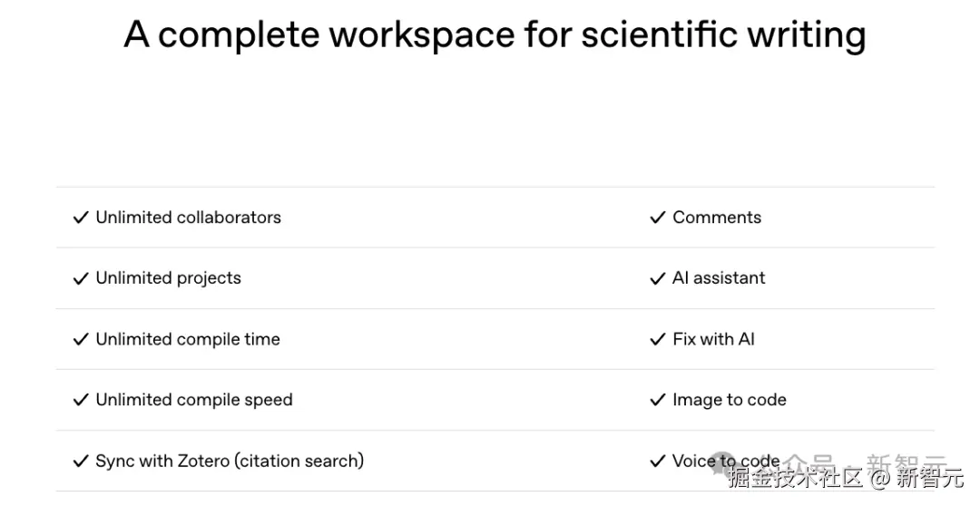Click the Fix with AI label
This screenshot has width=980, height=506.
point(713,339)
